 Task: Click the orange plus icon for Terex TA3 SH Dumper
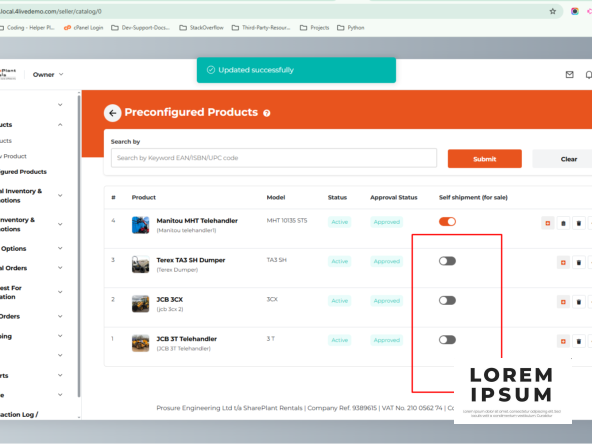tap(563, 262)
